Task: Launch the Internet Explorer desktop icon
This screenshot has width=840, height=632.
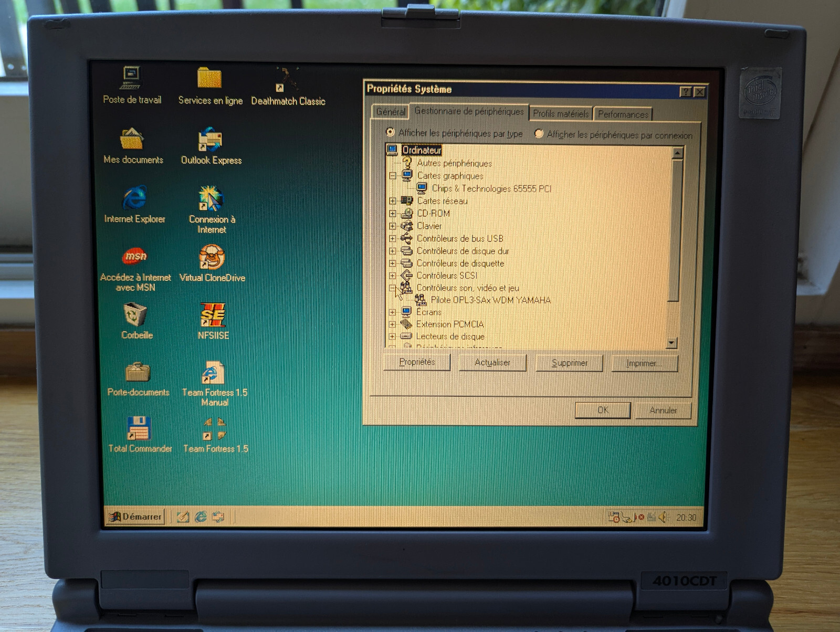Action: click(x=134, y=198)
